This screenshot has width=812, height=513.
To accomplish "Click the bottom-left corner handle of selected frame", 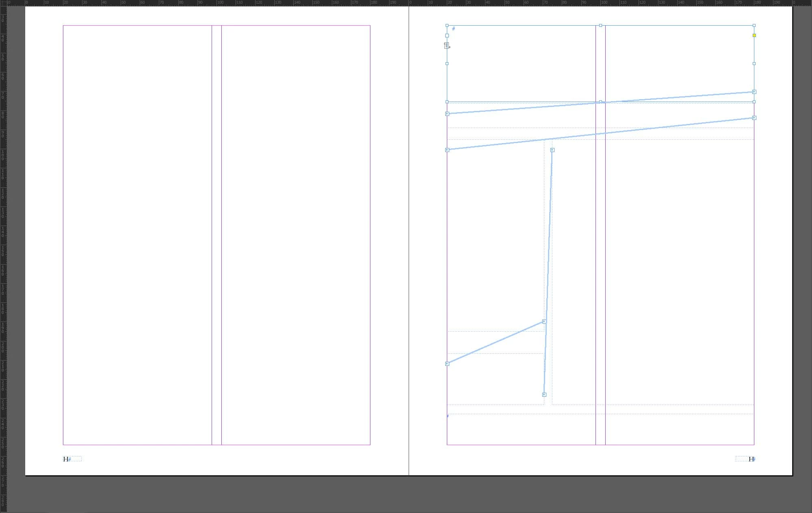I will coord(447,102).
